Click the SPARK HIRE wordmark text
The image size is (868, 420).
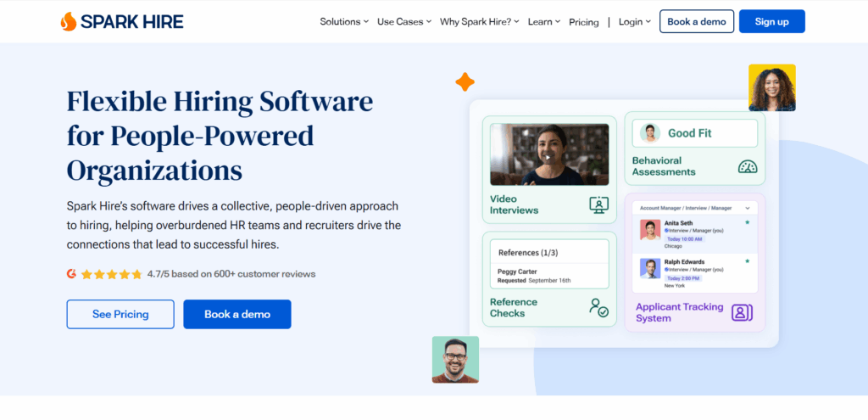(x=131, y=21)
